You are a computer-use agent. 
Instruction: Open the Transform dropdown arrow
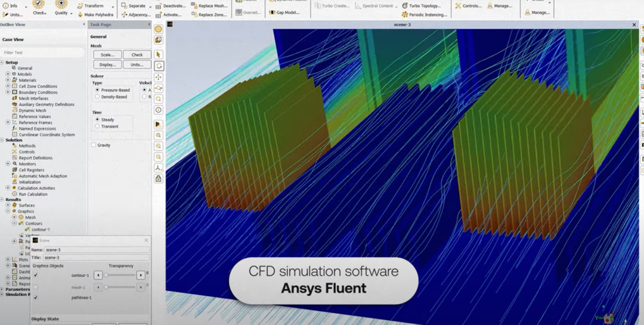point(113,6)
